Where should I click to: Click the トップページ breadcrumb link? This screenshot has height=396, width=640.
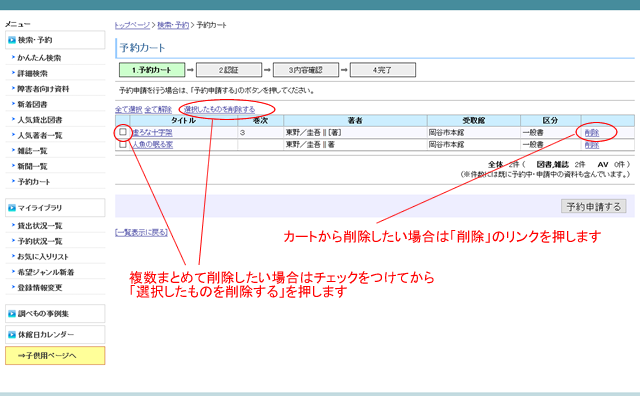point(132,25)
